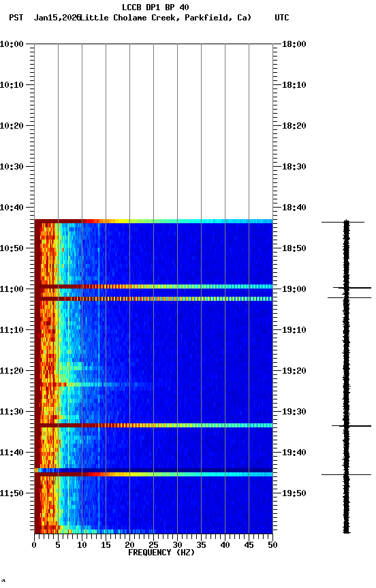Click the '25' frequency axis label
376x588 pixels.
(153, 545)
